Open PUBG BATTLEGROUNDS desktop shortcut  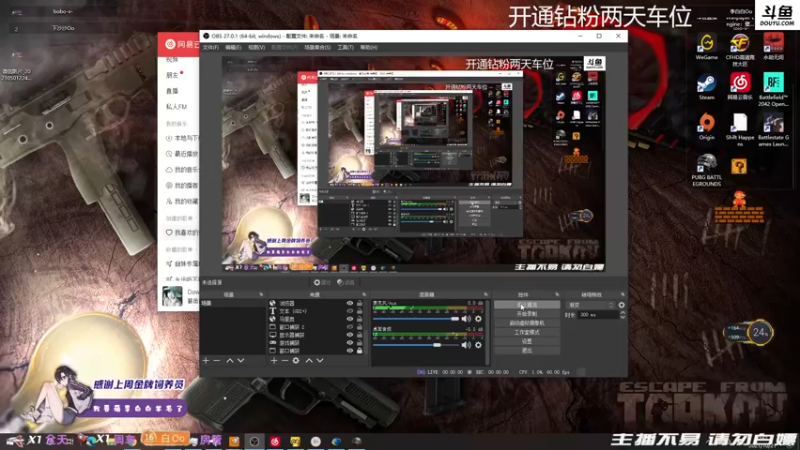click(x=707, y=170)
